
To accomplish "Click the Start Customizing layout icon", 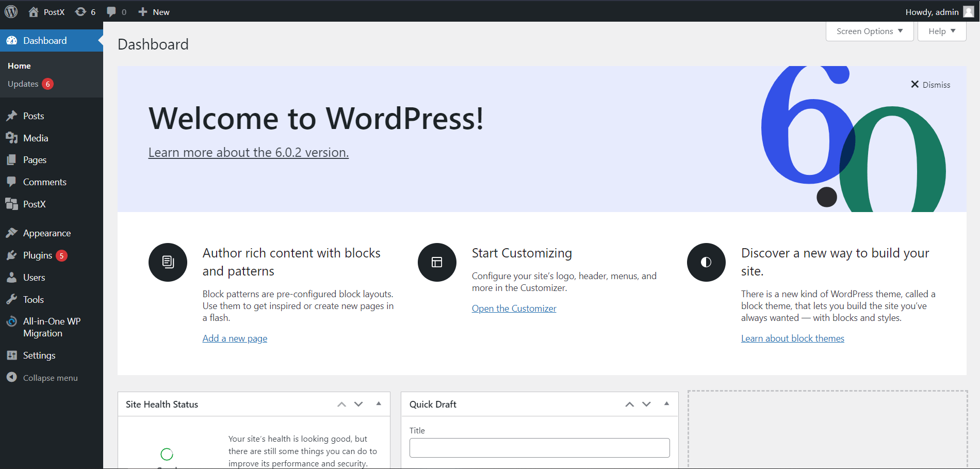I will tap(437, 262).
